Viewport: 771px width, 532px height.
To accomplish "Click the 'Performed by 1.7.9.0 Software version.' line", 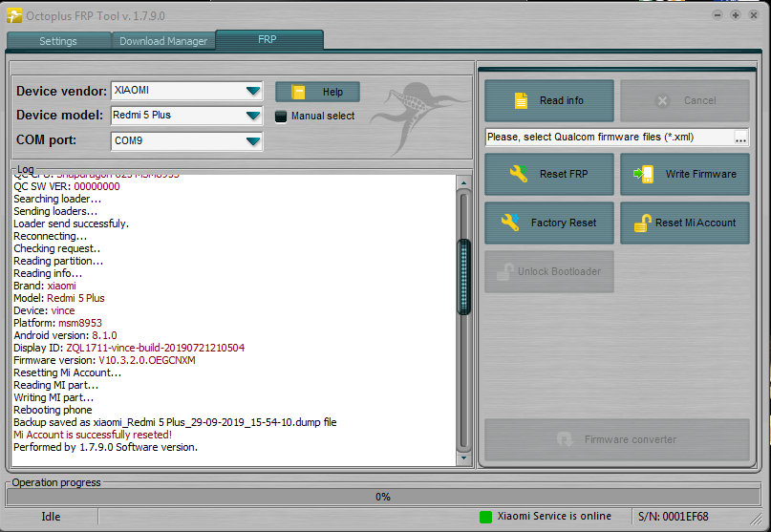I will coord(105,447).
